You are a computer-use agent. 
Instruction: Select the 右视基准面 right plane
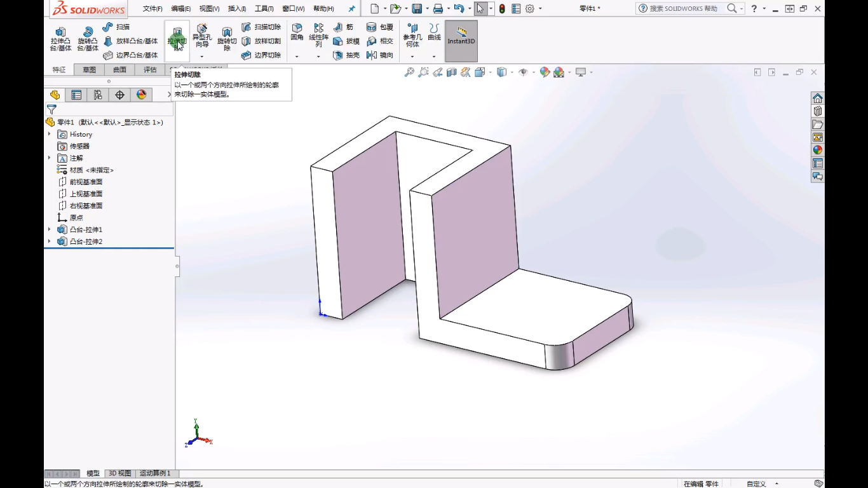point(80,206)
